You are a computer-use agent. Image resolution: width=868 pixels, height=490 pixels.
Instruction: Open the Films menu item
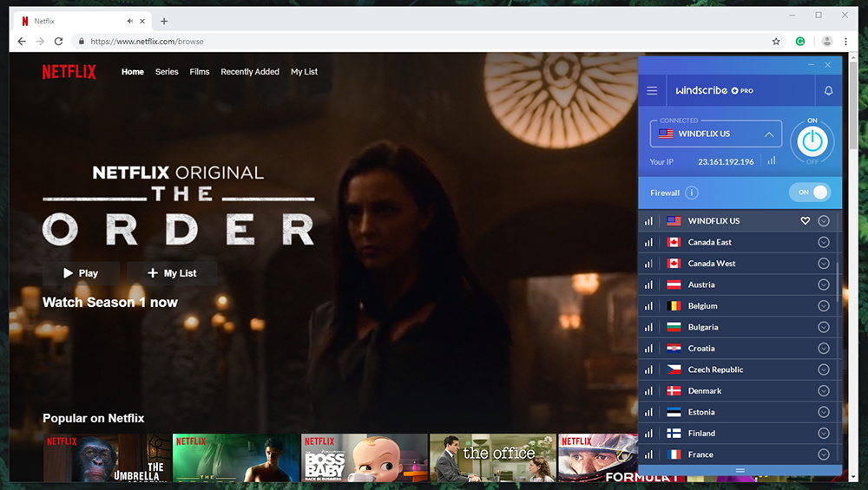200,72
